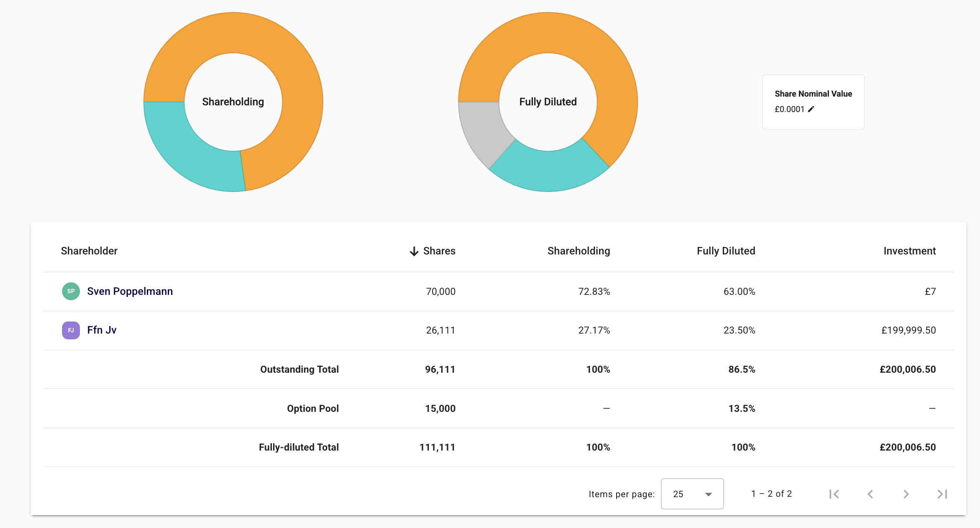Screen dimensions: 980x528
Task: Sort by the Investment column header
Action: pyautogui.click(x=909, y=251)
